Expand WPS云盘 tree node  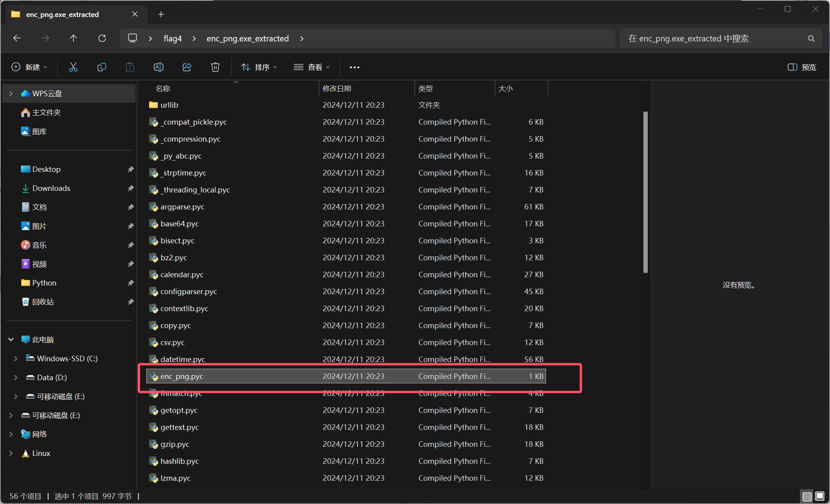(11, 93)
